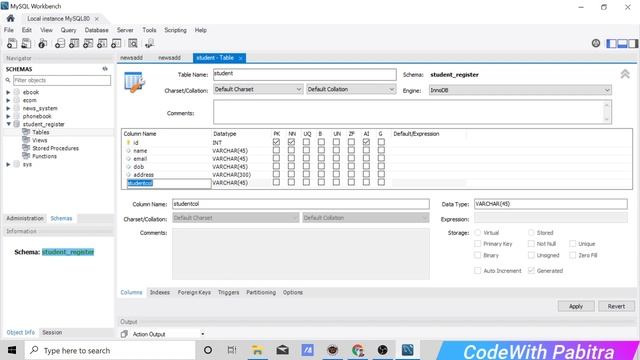Open File Explorer from the taskbar
This screenshot has width=640, height=360.
pos(257,350)
